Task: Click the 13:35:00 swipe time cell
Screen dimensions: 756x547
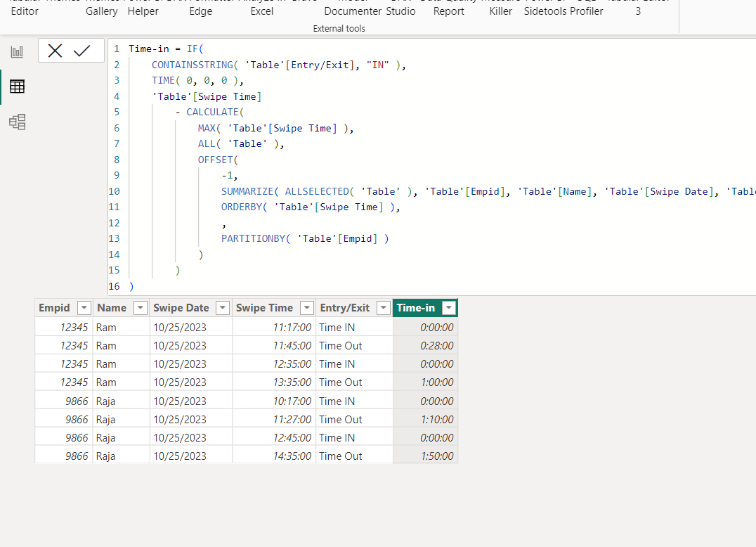Action: (274, 382)
